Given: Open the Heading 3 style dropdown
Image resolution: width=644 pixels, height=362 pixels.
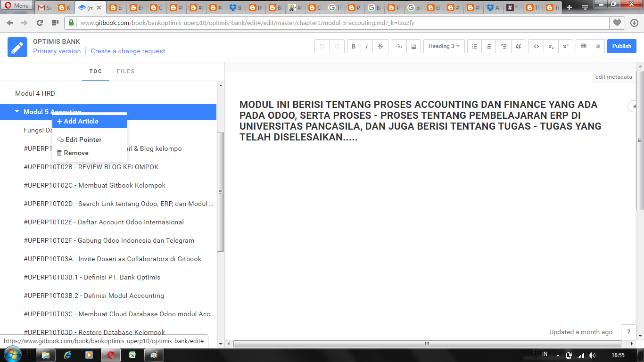Looking at the screenshot, I should click(x=444, y=46).
